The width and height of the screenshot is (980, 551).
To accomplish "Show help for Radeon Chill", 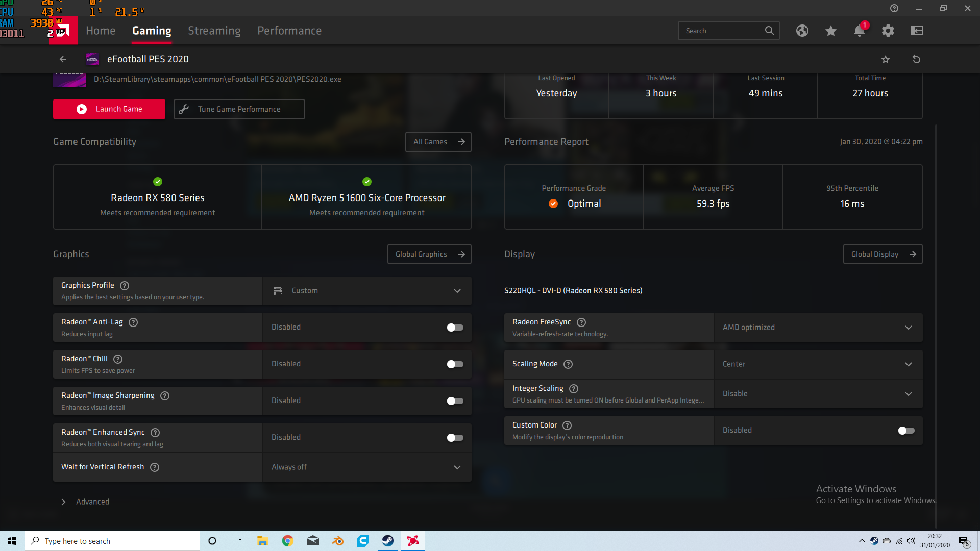I will click(118, 359).
